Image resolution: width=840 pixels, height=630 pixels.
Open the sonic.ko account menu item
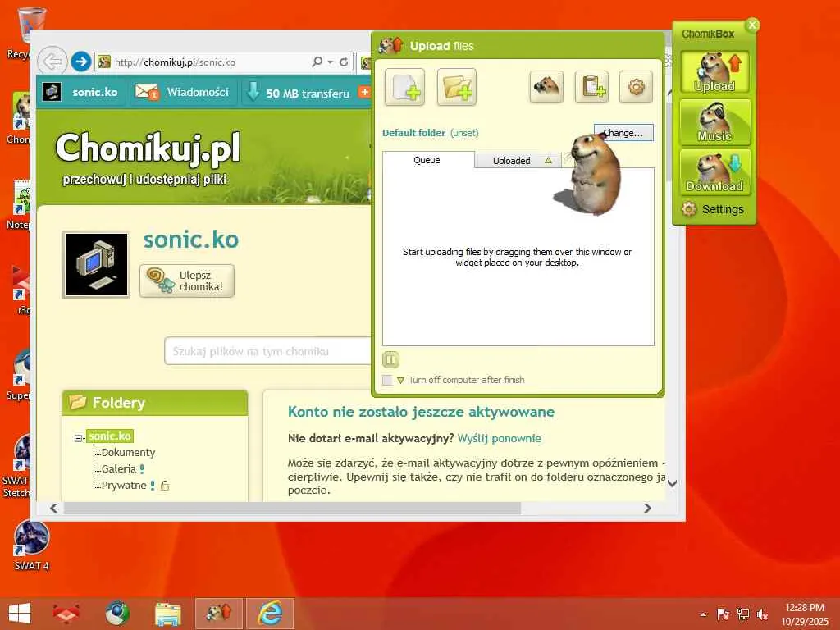[x=81, y=92]
